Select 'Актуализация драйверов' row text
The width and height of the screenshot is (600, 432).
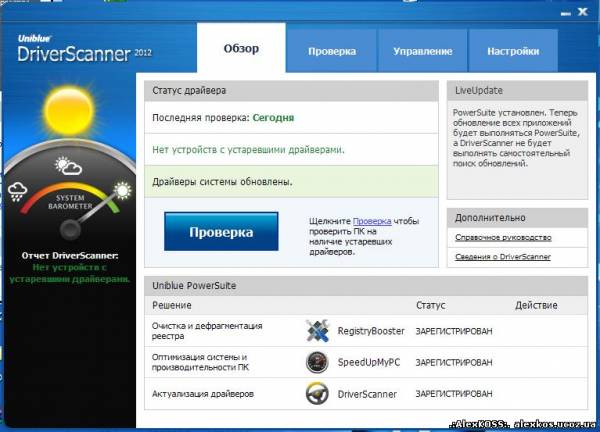tap(203, 394)
